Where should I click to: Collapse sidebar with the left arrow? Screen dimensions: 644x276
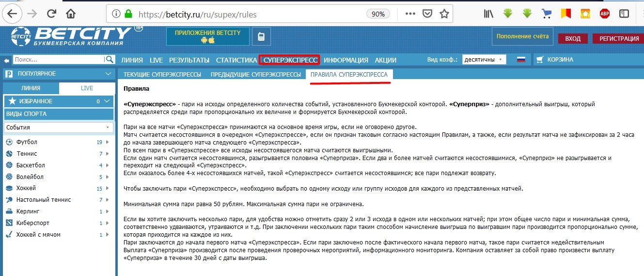[6, 60]
